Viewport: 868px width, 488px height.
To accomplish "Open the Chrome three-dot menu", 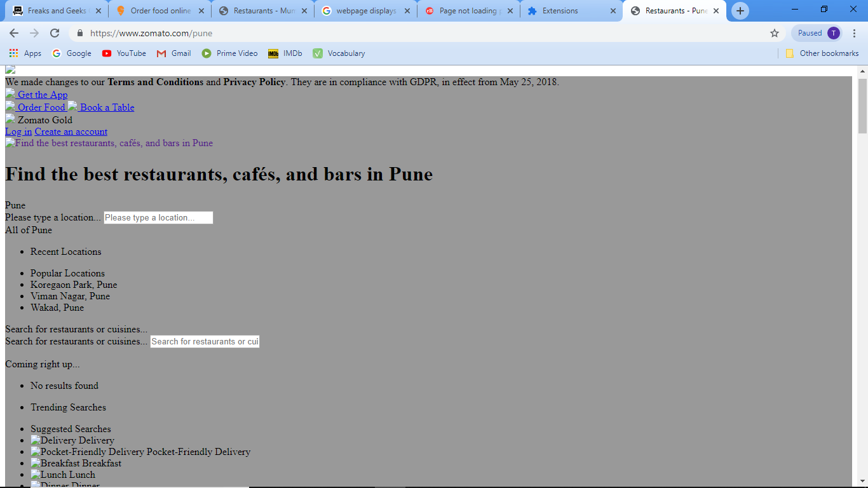I will click(855, 33).
